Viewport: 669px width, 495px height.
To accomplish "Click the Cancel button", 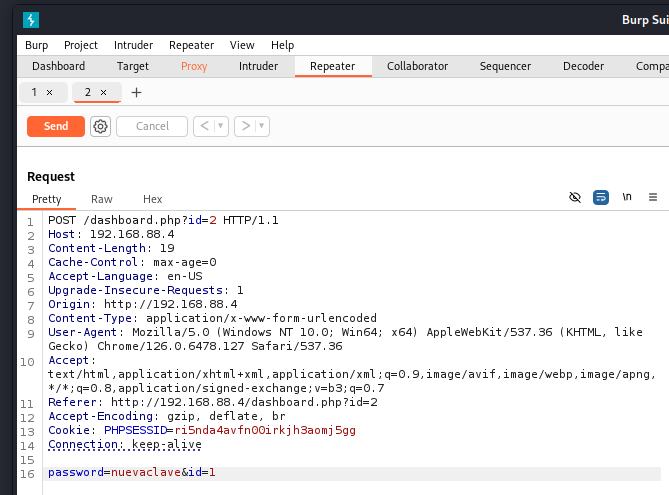I will [x=152, y=126].
